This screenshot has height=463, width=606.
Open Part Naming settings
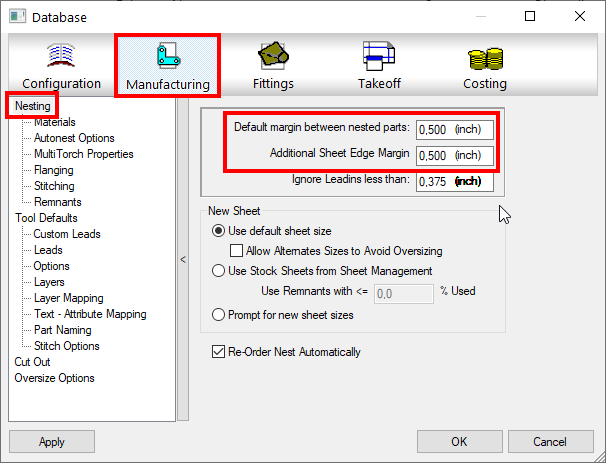63,330
